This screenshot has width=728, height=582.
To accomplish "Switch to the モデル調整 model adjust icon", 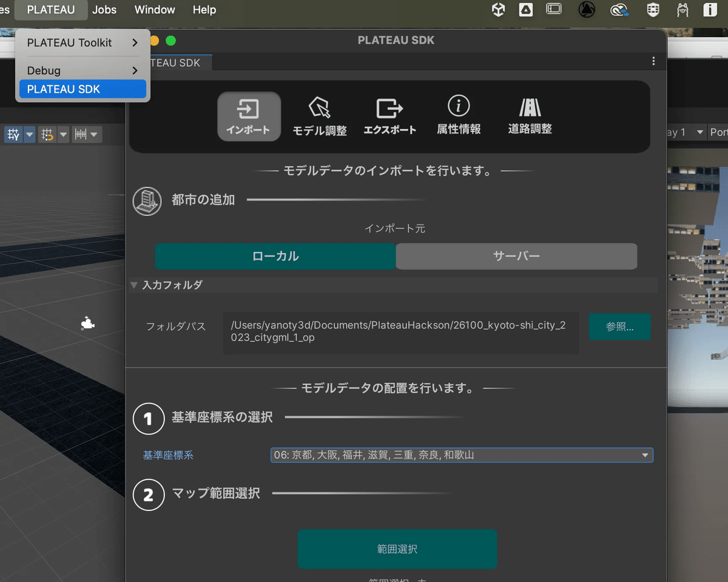I will click(x=320, y=117).
